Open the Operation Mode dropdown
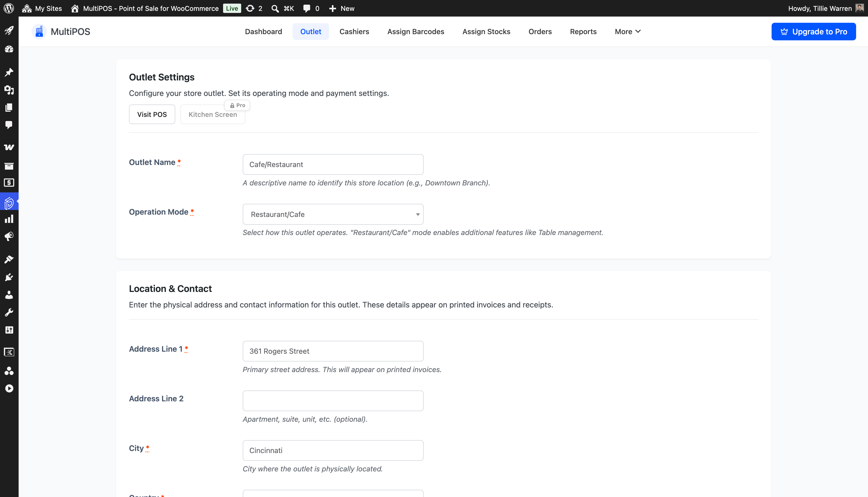 tap(333, 214)
